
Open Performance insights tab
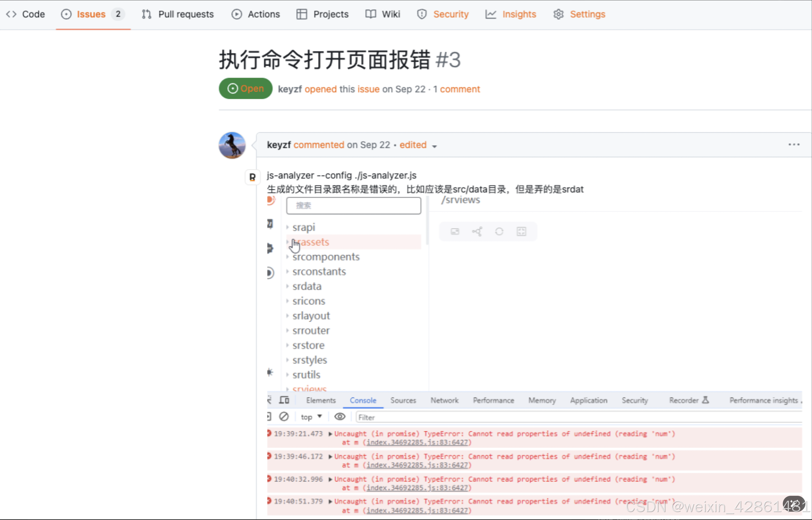point(764,401)
